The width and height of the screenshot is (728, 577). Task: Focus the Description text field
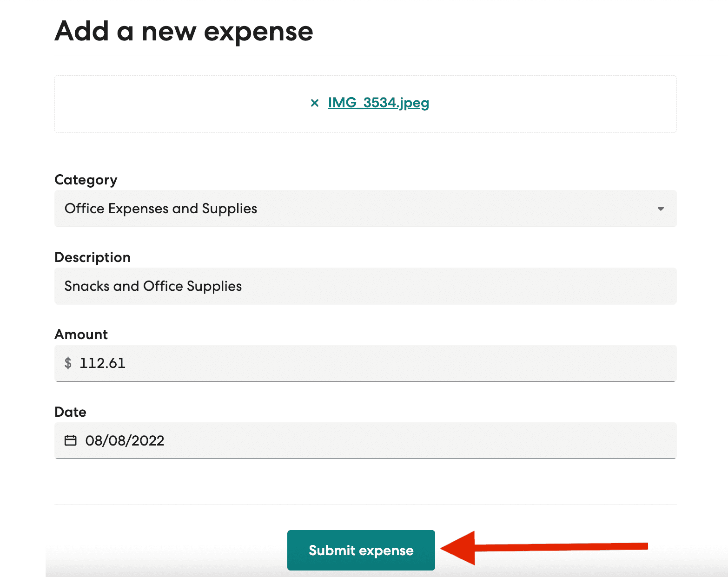[365, 286]
